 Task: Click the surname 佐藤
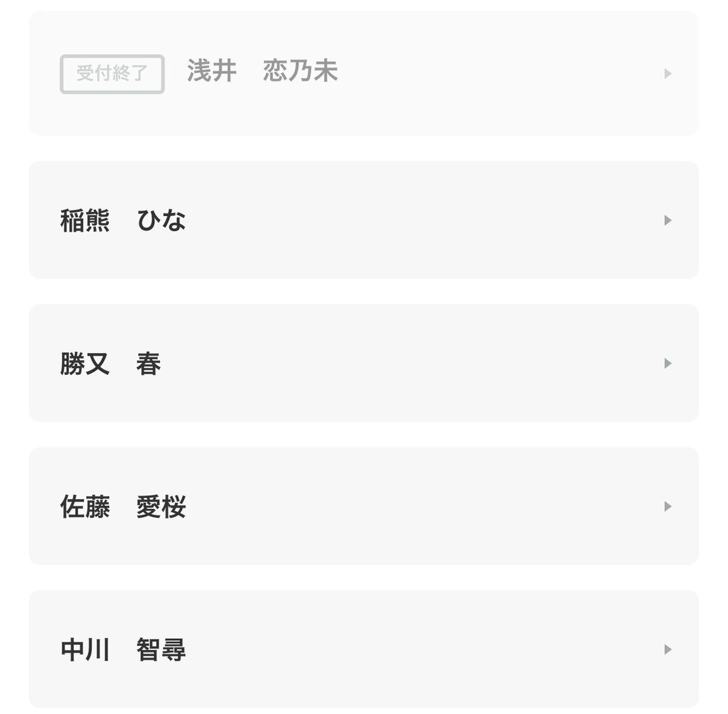coord(85,507)
